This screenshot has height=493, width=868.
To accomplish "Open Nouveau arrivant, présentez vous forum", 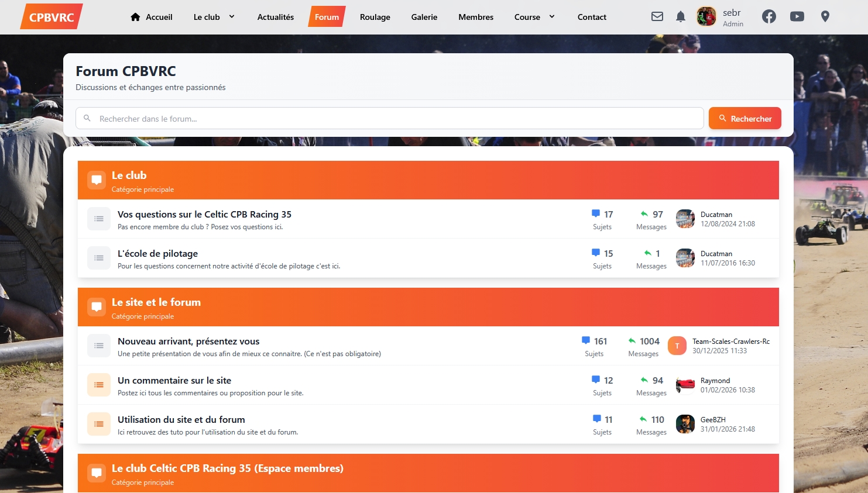I will tap(188, 342).
